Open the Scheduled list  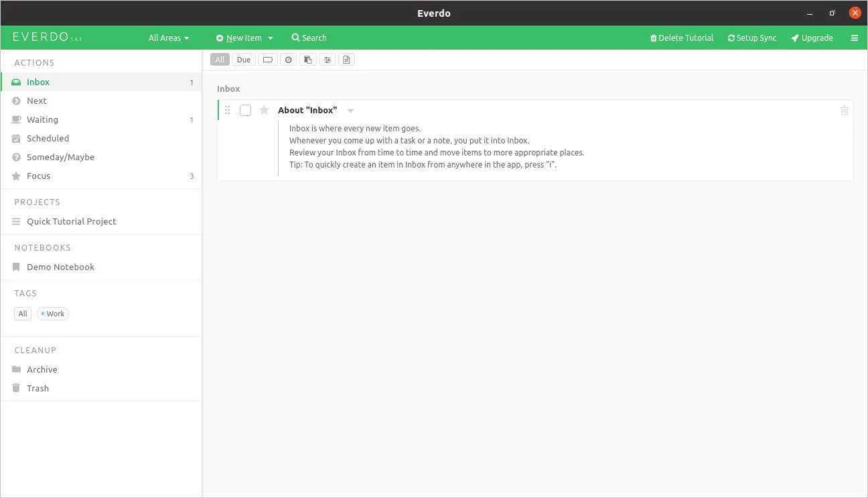coord(100,138)
